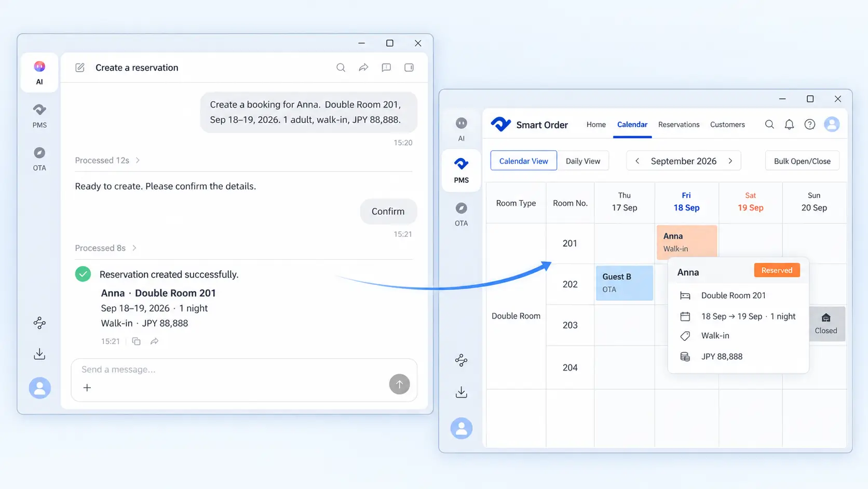Select the Calendar tab

[632, 125]
